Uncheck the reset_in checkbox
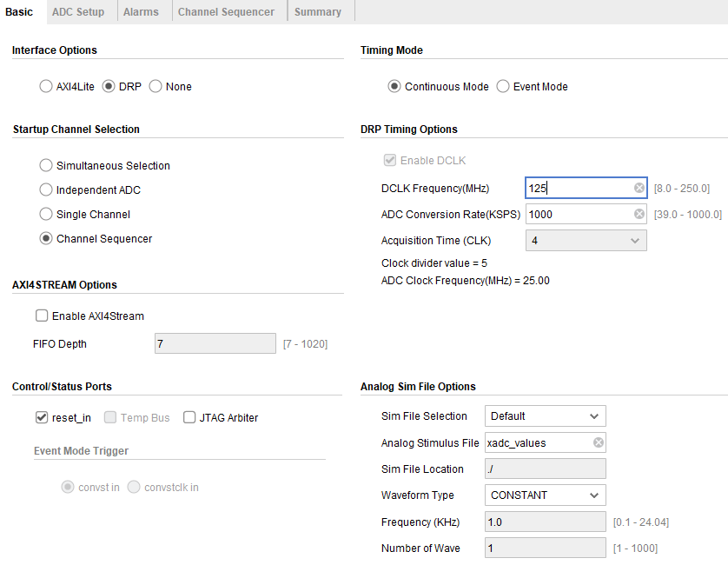The height and width of the screenshot is (565, 728). pyautogui.click(x=42, y=417)
